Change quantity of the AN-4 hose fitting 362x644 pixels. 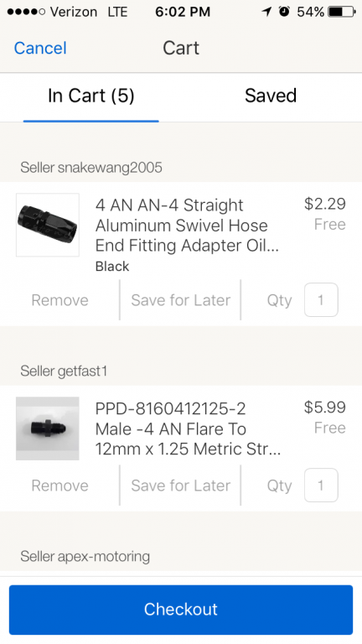(321, 300)
